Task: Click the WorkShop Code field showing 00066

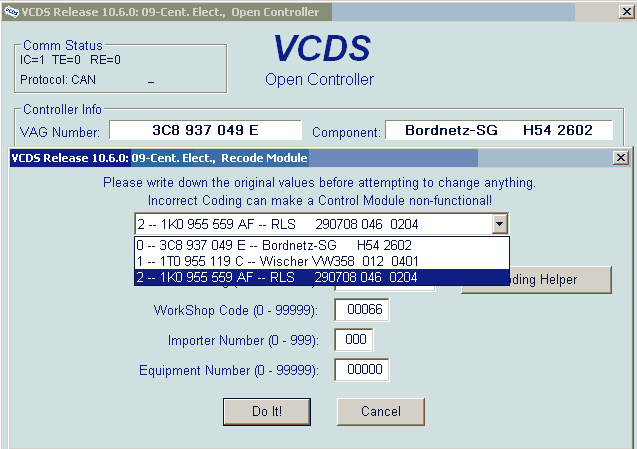Action: (362, 310)
